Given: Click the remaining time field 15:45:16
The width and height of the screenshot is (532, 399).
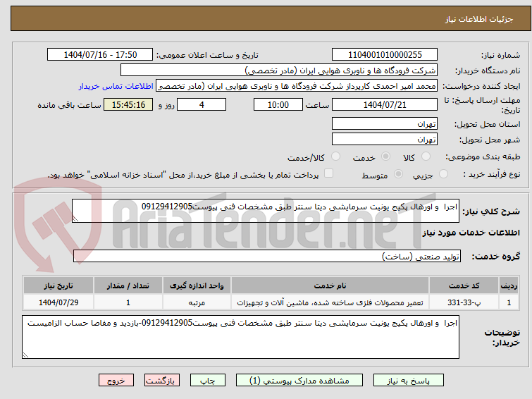Looking at the screenshot, I should point(128,104).
